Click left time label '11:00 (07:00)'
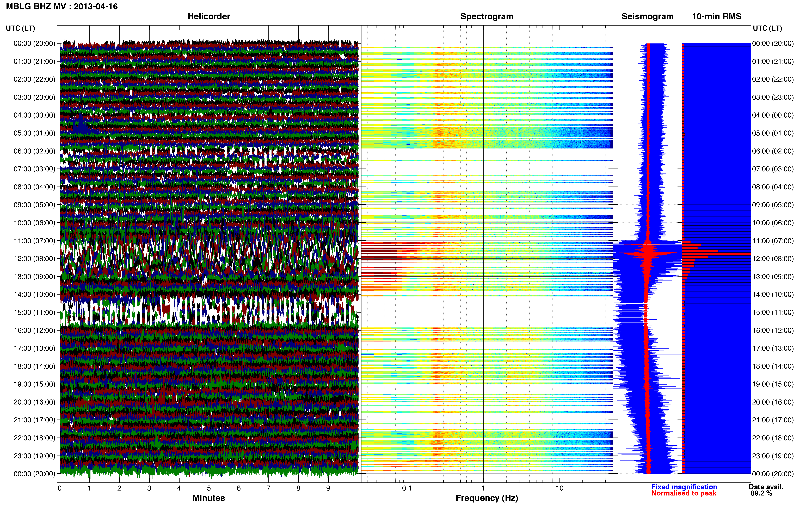812x508 pixels. coord(34,241)
